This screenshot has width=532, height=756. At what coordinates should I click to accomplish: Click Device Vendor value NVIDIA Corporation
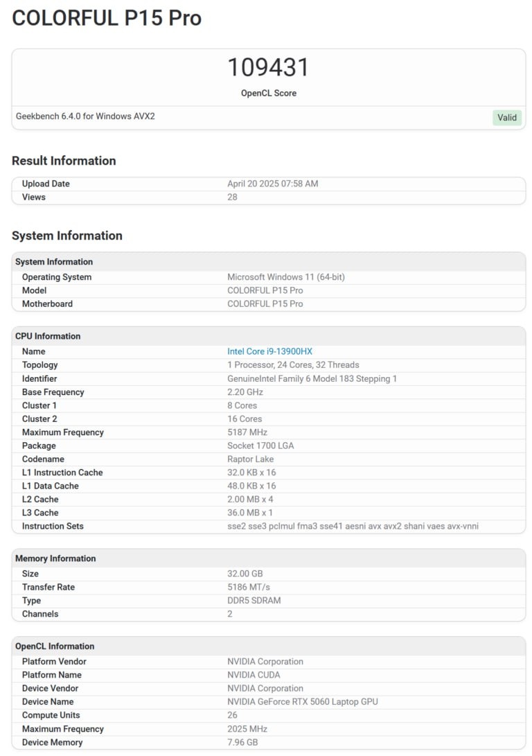[265, 689]
